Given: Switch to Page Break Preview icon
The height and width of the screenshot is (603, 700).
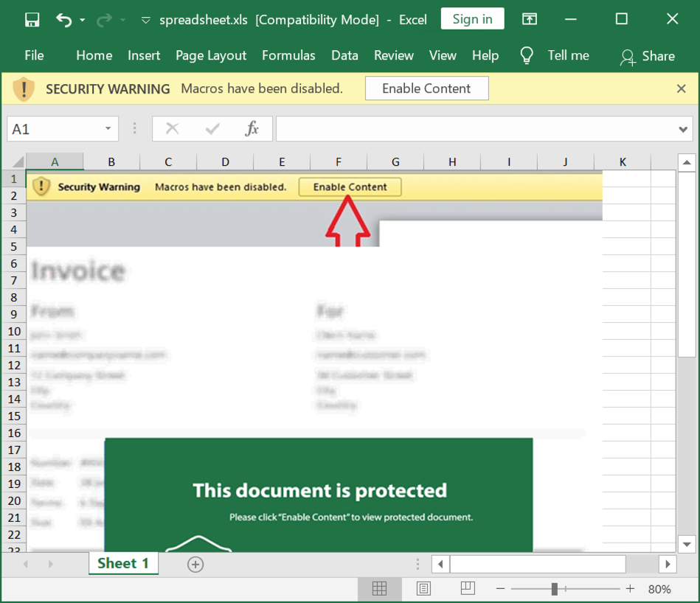Looking at the screenshot, I should pyautogui.click(x=468, y=589).
